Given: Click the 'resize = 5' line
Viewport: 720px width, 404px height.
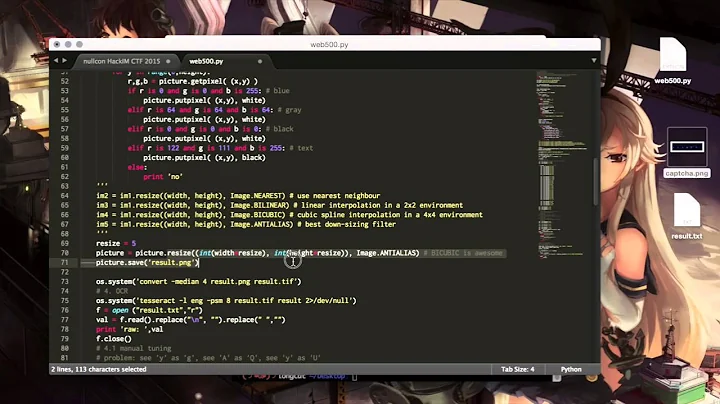Looking at the screenshot, I should click(x=116, y=243).
